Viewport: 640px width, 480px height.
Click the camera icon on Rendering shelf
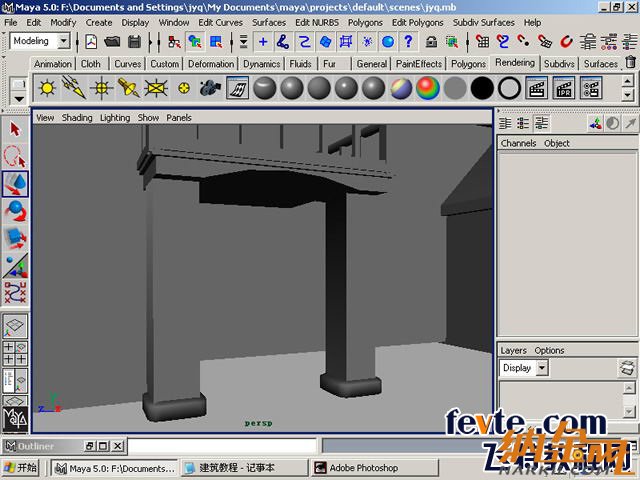coord(210,88)
